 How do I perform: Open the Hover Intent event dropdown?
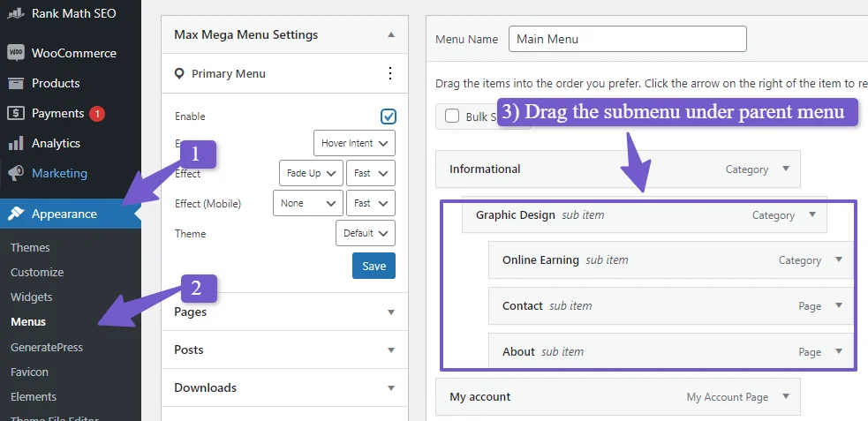coord(354,143)
